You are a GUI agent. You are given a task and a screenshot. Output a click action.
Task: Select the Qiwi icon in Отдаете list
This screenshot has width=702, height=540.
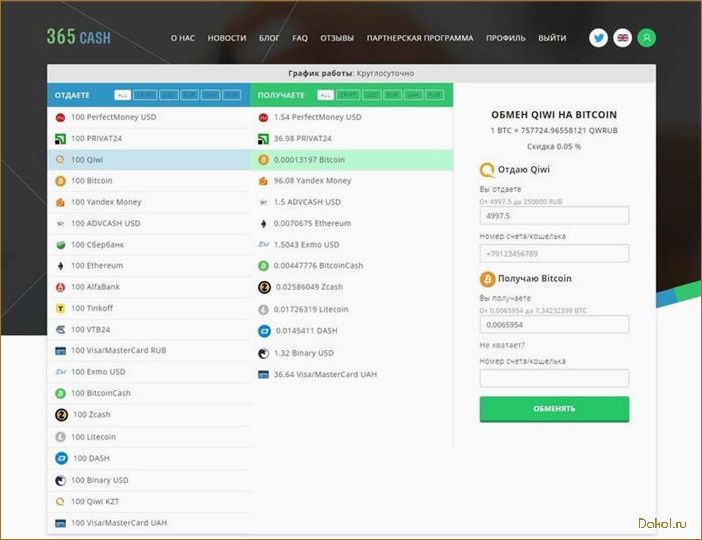pos(60,160)
